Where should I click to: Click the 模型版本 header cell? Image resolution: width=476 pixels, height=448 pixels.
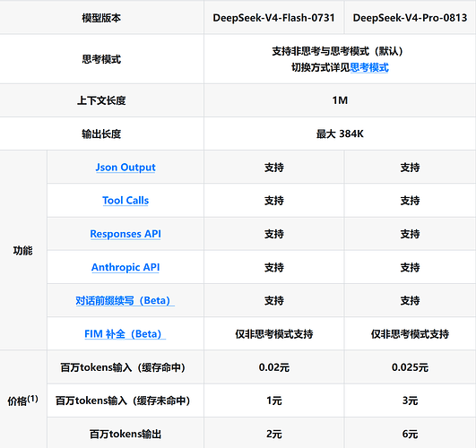101,18
